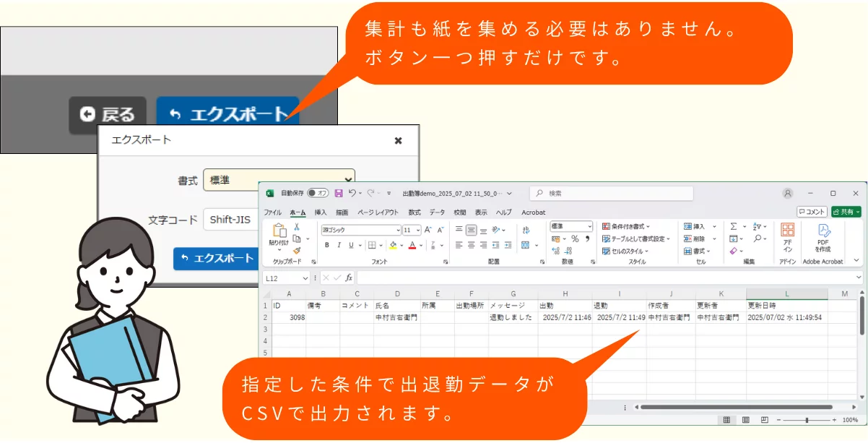
Task: Toggle the Underline formatting button
Action: click(x=350, y=245)
